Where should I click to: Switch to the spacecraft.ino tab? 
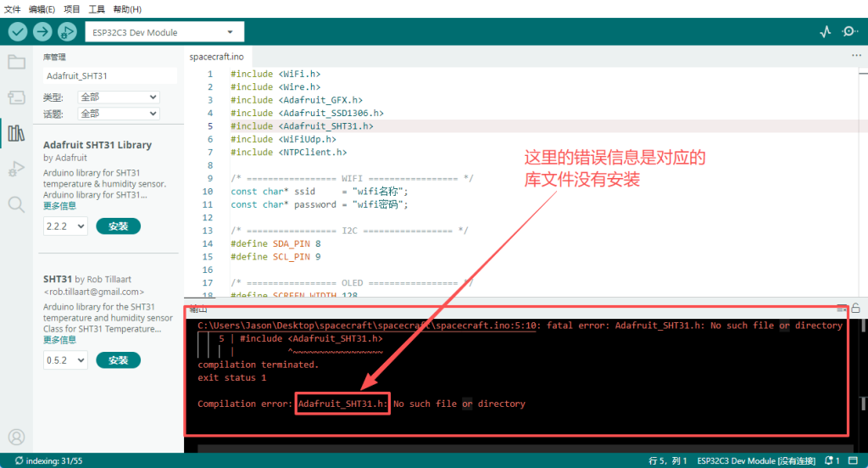tap(216, 56)
